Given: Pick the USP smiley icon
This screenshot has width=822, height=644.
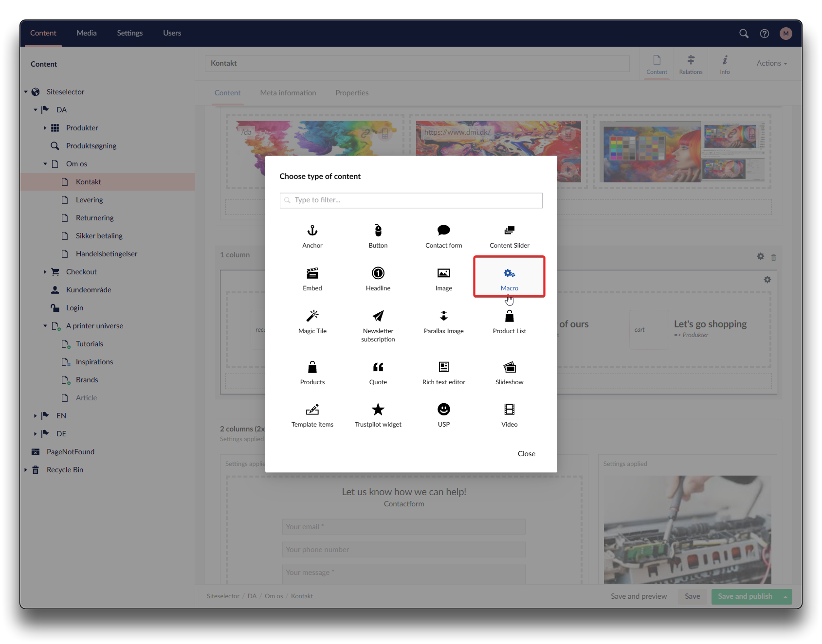Looking at the screenshot, I should 443,410.
